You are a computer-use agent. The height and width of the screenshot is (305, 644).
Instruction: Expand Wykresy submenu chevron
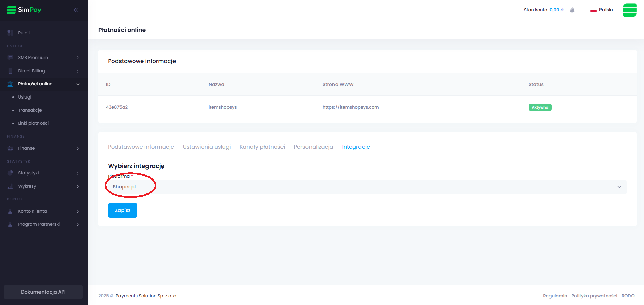78,186
